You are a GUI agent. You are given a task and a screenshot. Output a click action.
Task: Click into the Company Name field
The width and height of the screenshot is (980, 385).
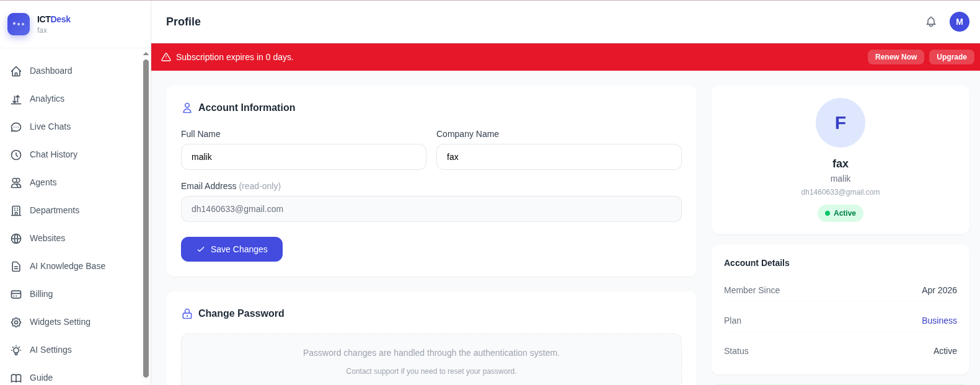(x=559, y=157)
